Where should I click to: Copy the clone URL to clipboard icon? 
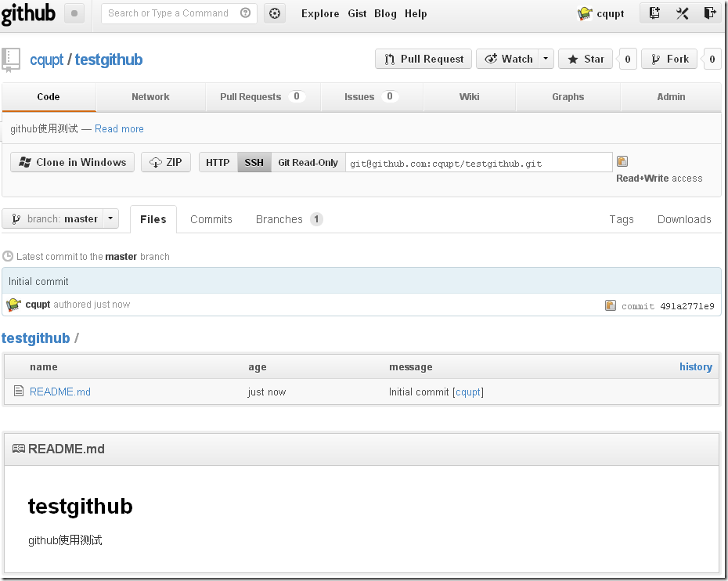tap(622, 161)
